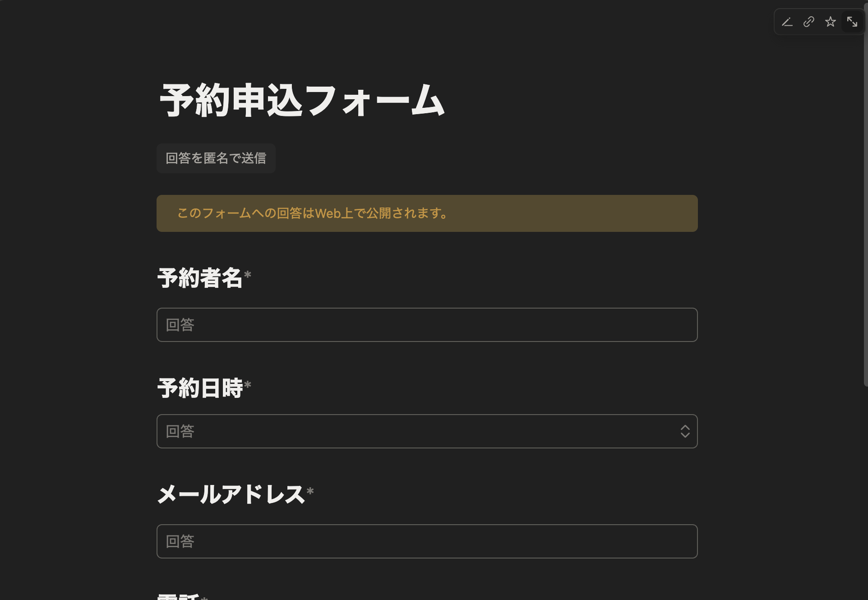Enable anonymous submission via 回答を匿名で送信

(x=216, y=158)
